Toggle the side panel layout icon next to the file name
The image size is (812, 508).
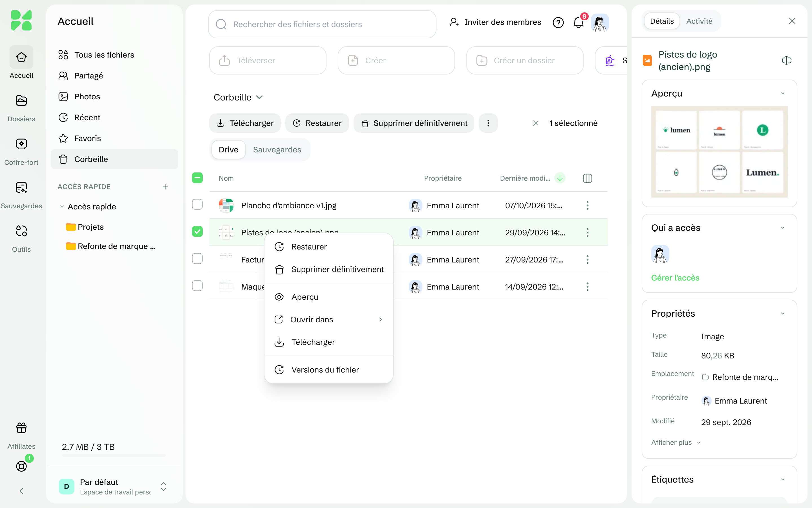(x=787, y=60)
